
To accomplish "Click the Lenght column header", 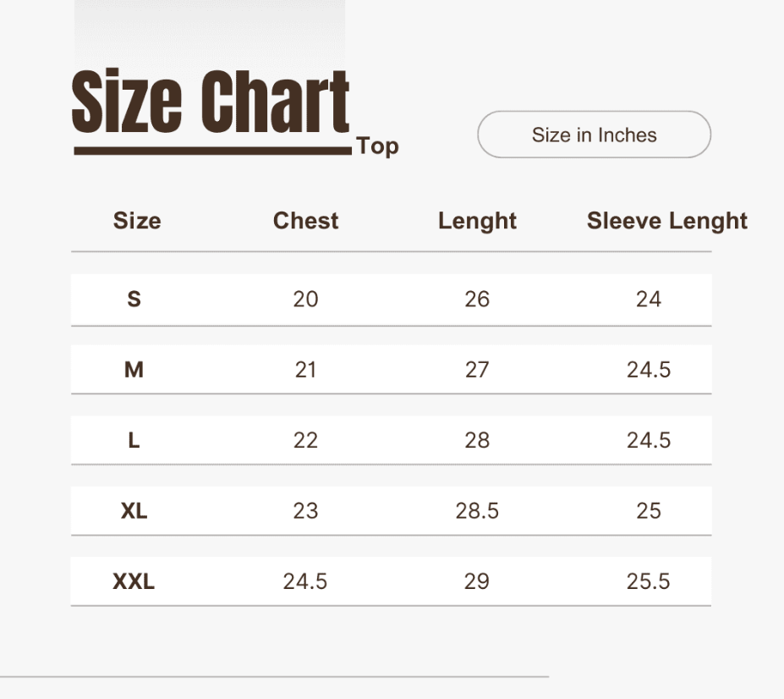I will pos(477,222).
